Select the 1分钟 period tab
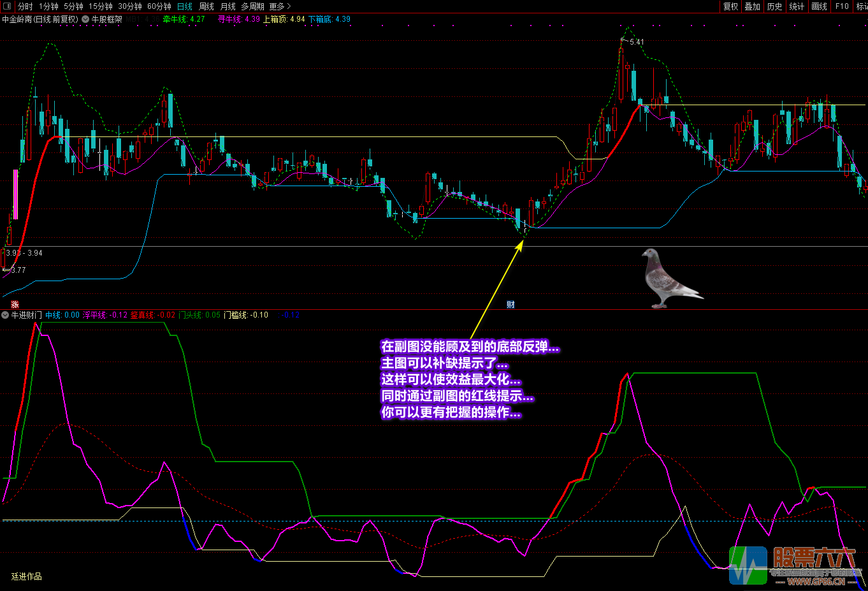The height and width of the screenshot is (591, 868). (48, 6)
